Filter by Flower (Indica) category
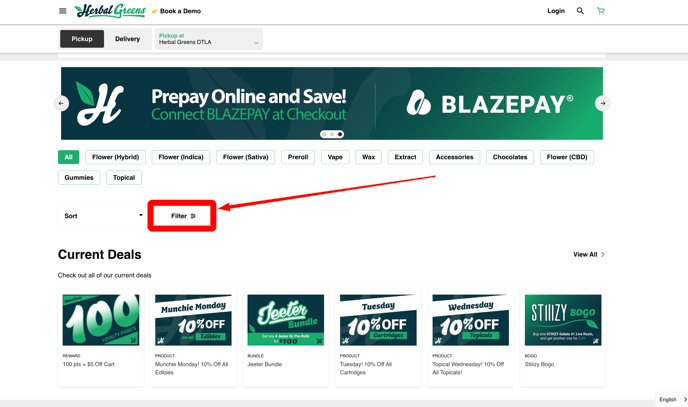 point(181,157)
